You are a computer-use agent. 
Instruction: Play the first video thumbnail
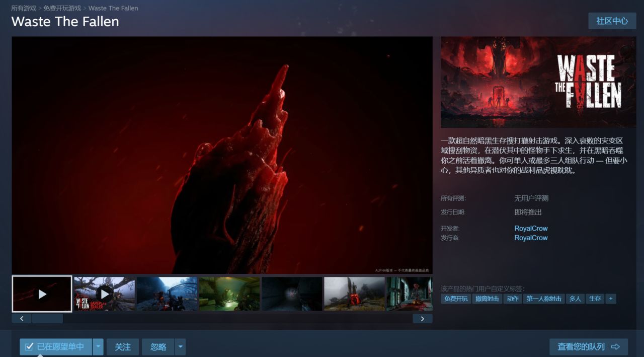click(42, 294)
